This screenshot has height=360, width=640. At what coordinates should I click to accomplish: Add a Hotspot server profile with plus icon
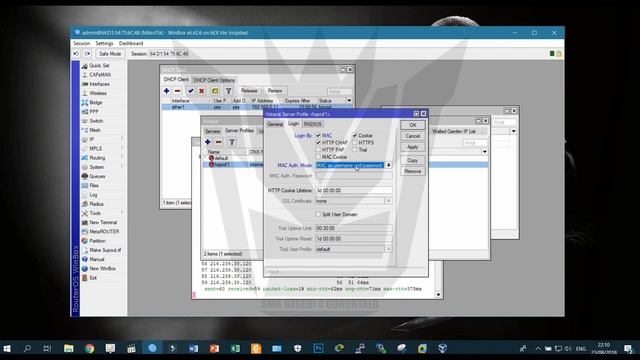[x=208, y=142]
